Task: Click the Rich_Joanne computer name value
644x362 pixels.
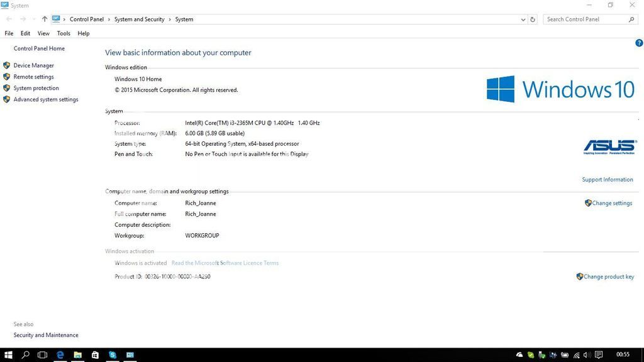Action: coord(201,203)
